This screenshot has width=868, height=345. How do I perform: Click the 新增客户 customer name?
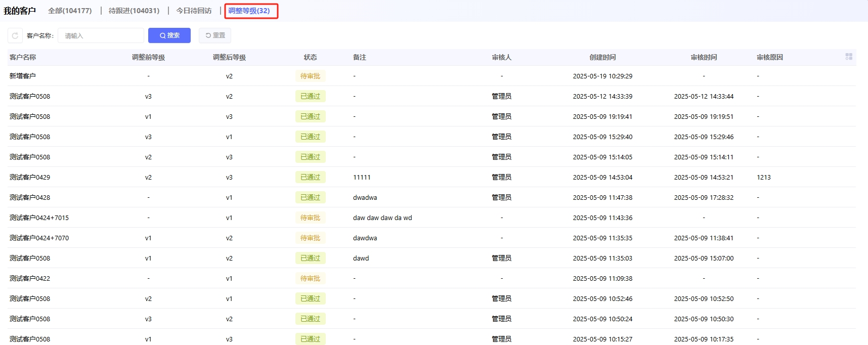[x=23, y=76]
